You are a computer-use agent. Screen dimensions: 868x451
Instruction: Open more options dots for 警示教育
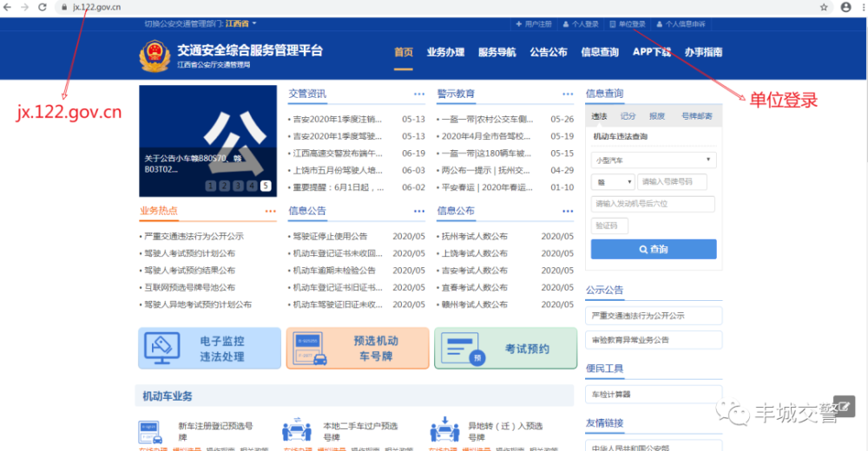(568, 94)
